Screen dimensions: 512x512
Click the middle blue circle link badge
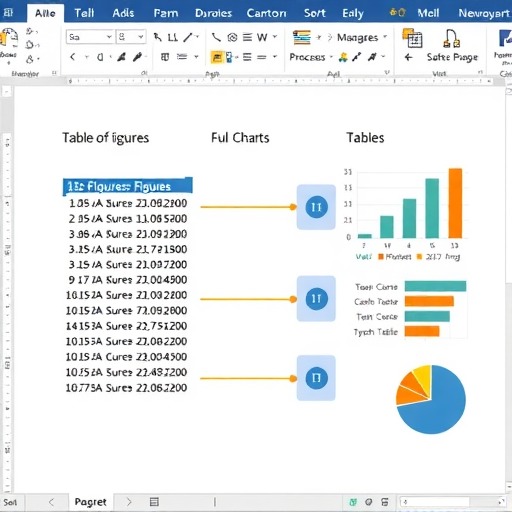(x=316, y=299)
